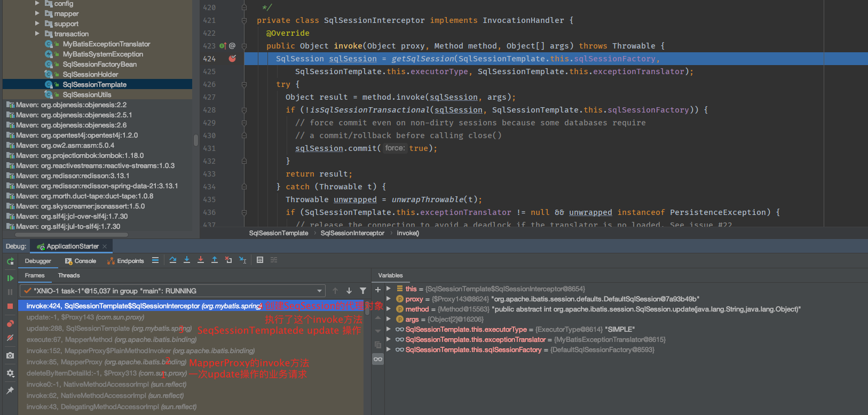The height and width of the screenshot is (415, 868).
Task: Switch to Endpoints tab
Action: click(x=126, y=261)
